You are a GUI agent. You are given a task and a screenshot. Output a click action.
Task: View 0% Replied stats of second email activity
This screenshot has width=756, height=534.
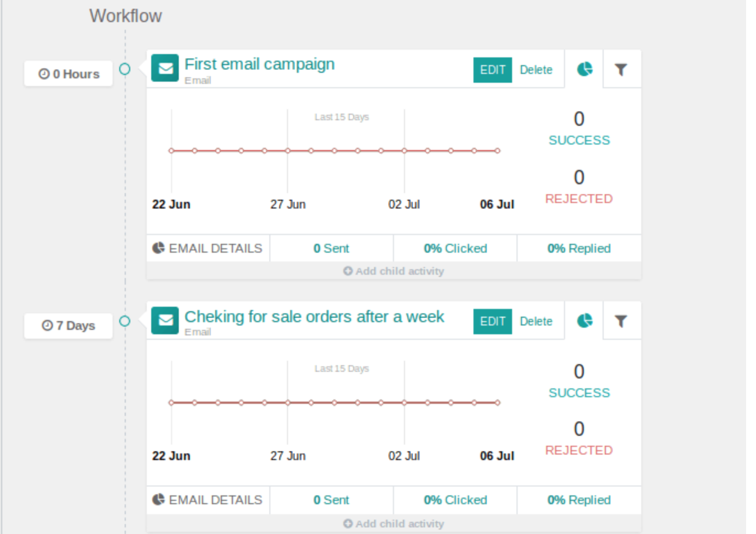(x=579, y=500)
